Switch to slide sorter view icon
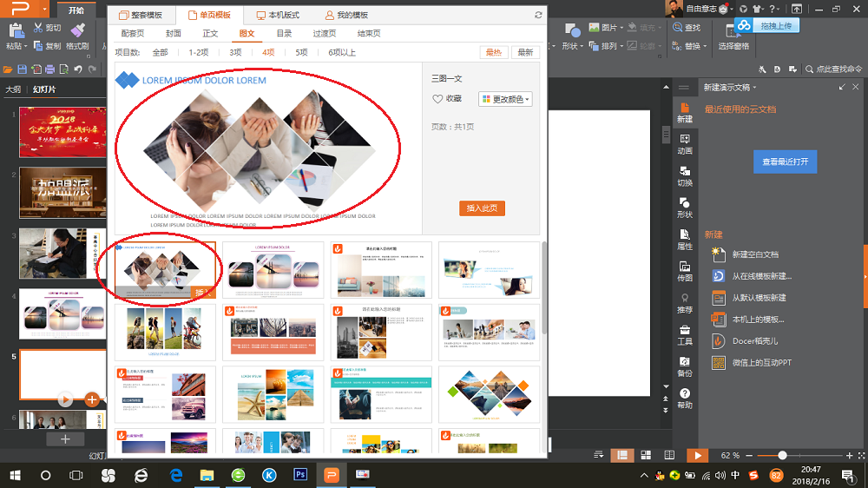The height and width of the screenshot is (488, 868). (646, 455)
